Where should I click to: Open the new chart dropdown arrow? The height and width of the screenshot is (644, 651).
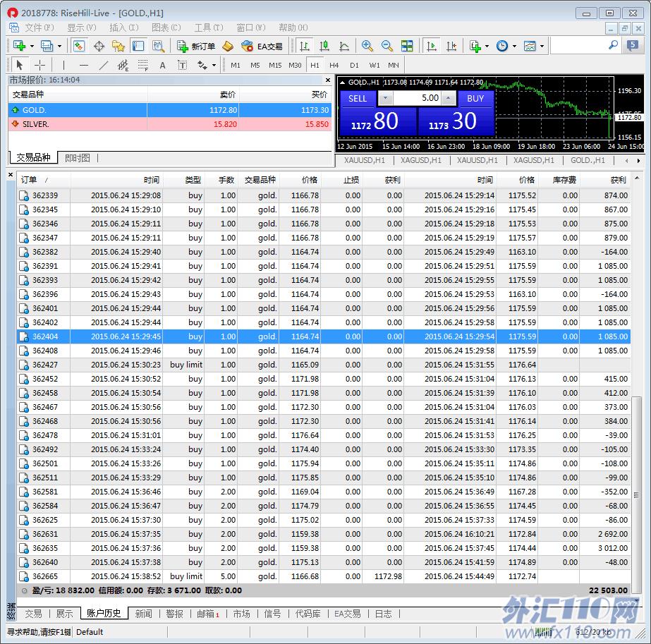coord(32,46)
